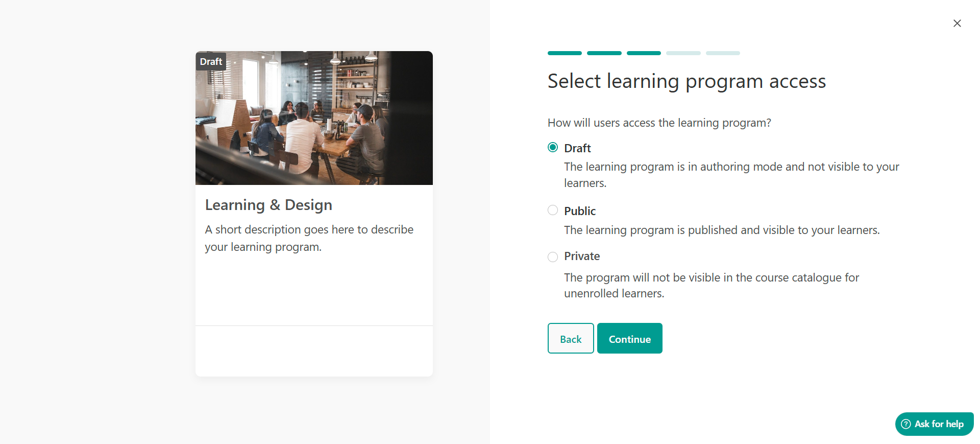Click the question mark help icon
Viewport: 980px width, 444px height.
click(x=906, y=424)
